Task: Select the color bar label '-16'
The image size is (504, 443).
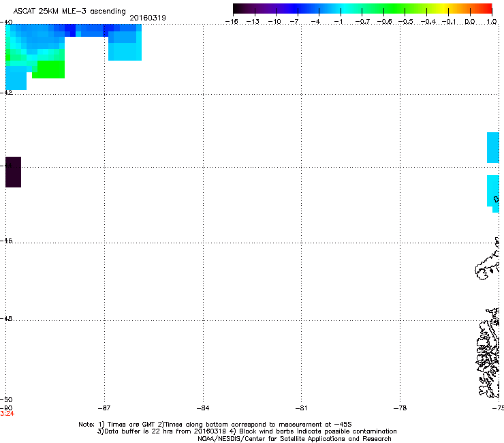Action: point(232,22)
